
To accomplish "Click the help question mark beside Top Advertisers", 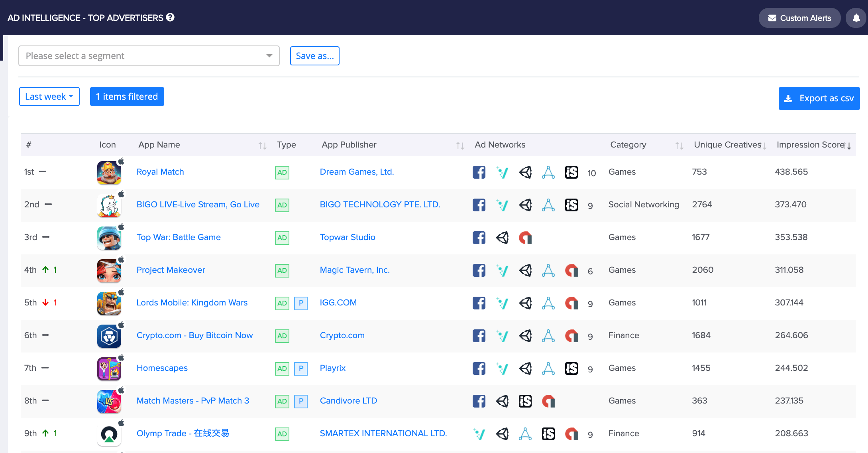I will [170, 18].
